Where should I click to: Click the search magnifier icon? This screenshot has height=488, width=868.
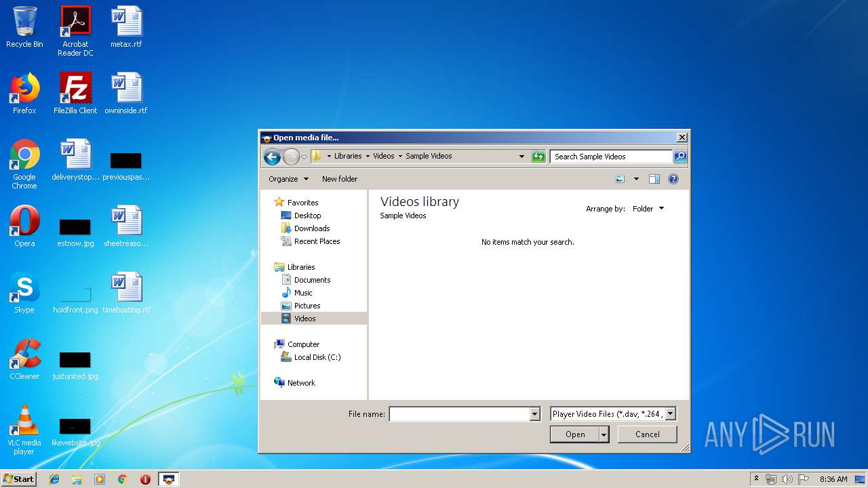click(x=680, y=157)
